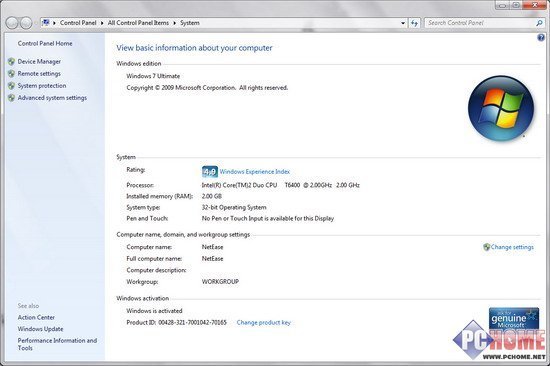The image size is (550, 366).
Task: Click the shield icon beside Device Manager
Action: tap(12, 62)
